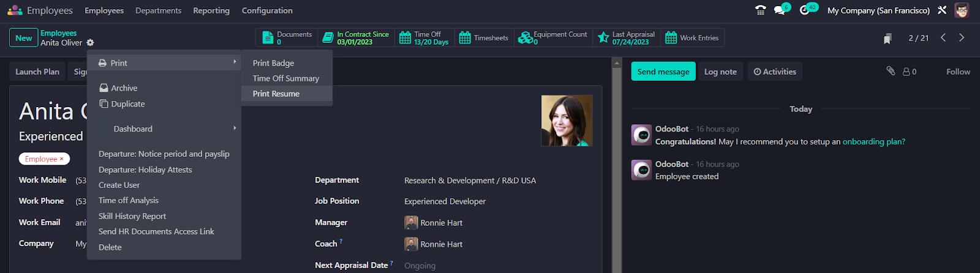Click the Department field value
This screenshot has width=980, height=273.
point(470,181)
